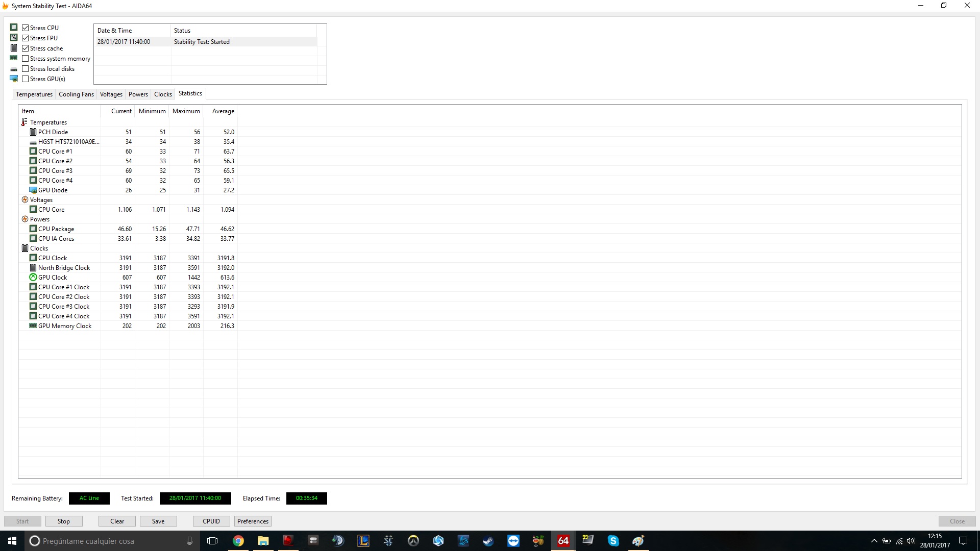This screenshot has height=551, width=980.
Task: Switch to the Temperatures tab
Action: pos(34,94)
